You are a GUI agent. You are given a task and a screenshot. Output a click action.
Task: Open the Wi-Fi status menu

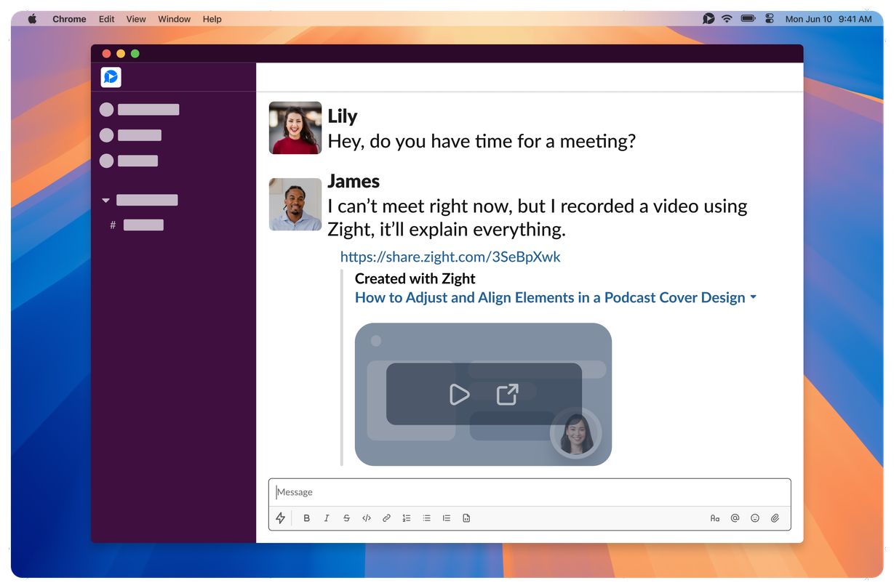tap(727, 19)
